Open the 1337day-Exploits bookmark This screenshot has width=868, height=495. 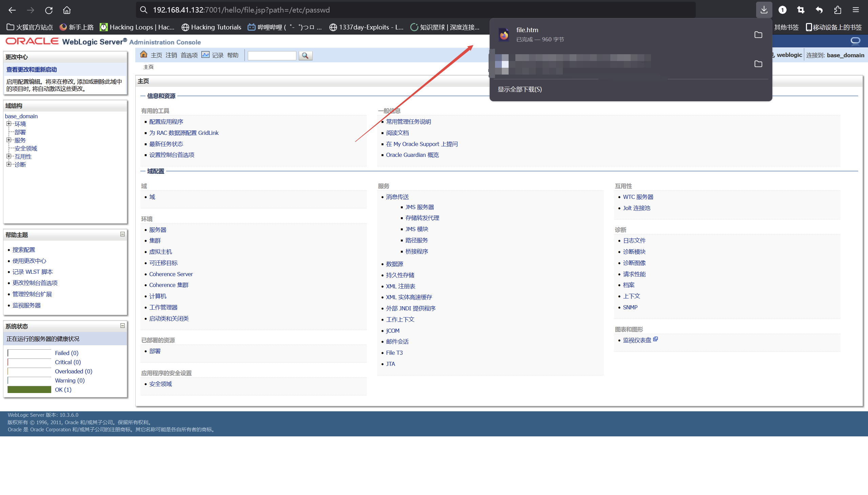[366, 27]
